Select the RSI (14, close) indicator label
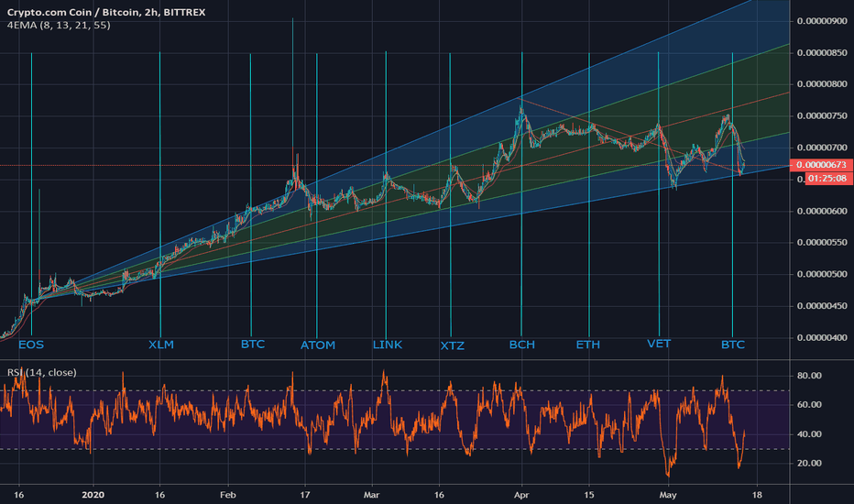Image resolution: width=854 pixels, height=504 pixels. coord(41,373)
